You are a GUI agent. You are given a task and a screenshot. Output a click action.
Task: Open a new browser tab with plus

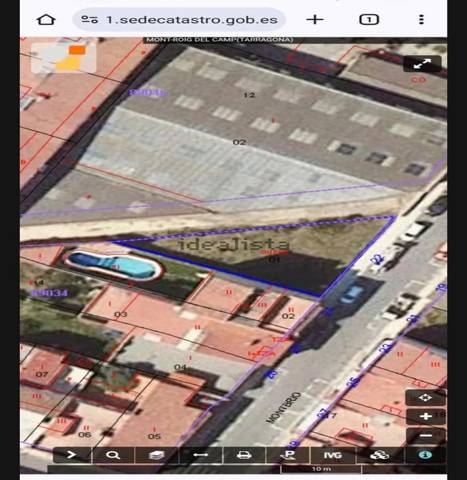pos(315,19)
